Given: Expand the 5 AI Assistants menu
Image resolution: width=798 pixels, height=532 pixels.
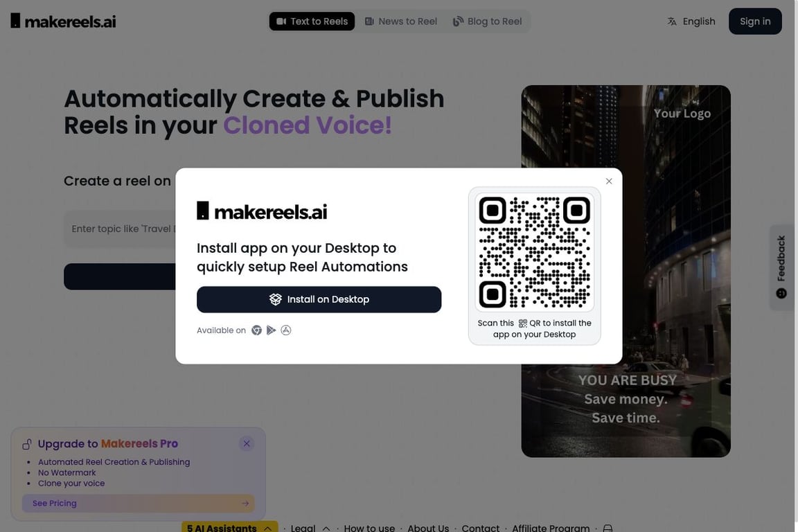Looking at the screenshot, I should pos(229,527).
